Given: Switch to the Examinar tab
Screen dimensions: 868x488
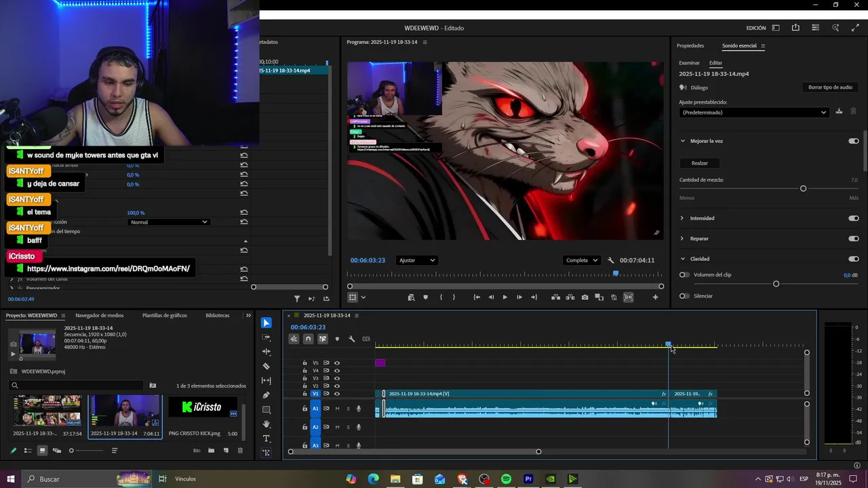Looking at the screenshot, I should coord(689,63).
